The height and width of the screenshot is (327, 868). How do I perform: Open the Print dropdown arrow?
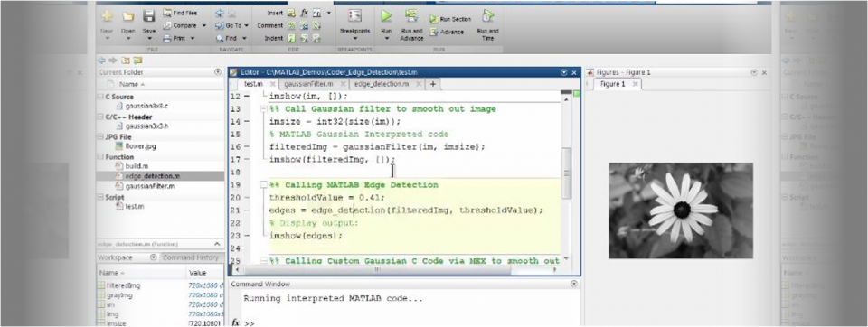pos(193,38)
